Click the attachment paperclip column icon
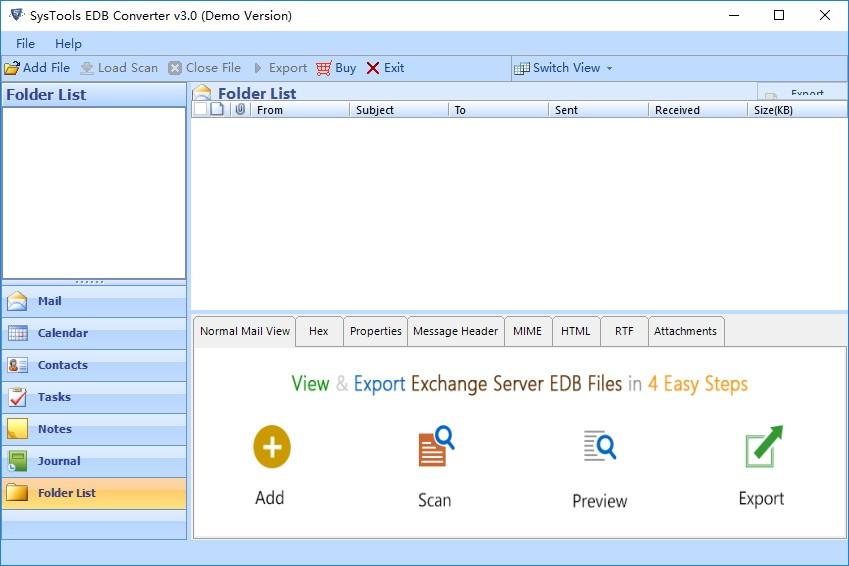 point(240,109)
